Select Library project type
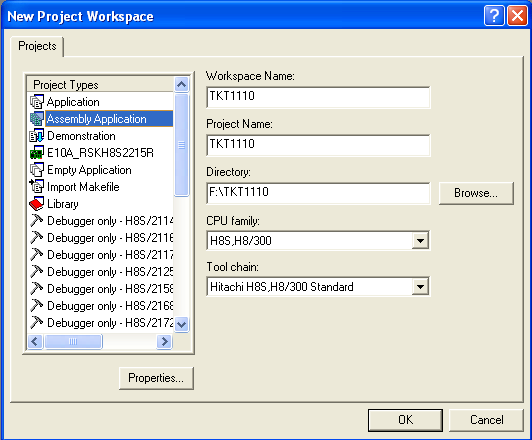Image resolution: width=532 pixels, height=440 pixels. (63, 204)
